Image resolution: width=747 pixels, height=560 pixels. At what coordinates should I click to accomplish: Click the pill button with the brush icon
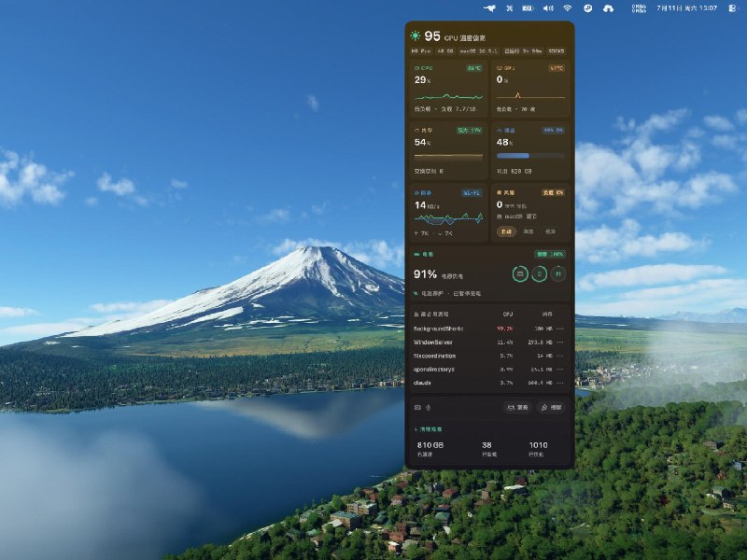click(x=552, y=408)
